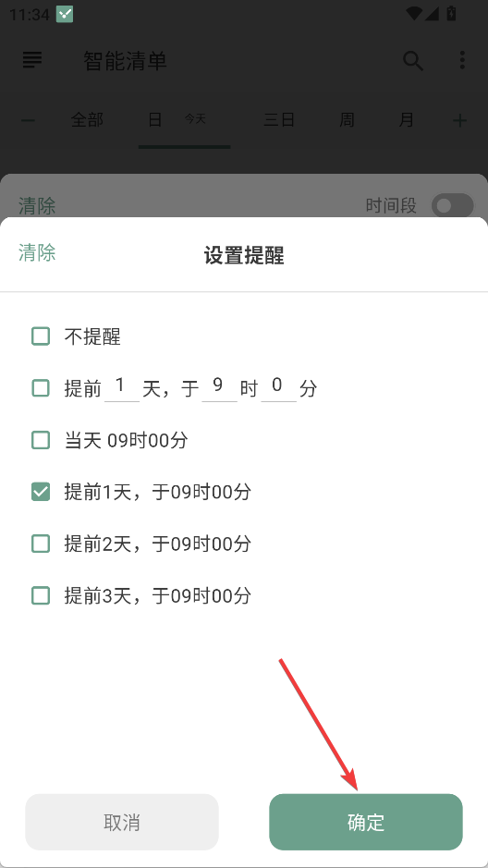Open the hamburger navigation menu
Viewport: 488px width, 868px height.
point(32,60)
